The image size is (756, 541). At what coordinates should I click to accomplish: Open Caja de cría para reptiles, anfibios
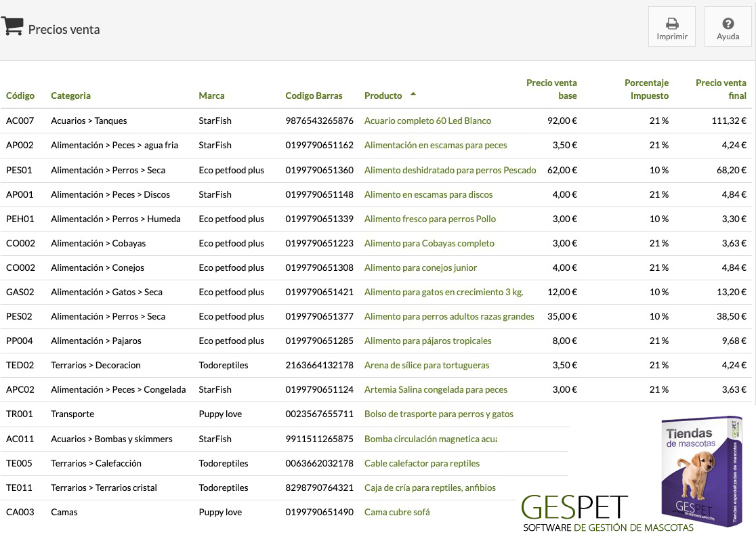tap(430, 488)
